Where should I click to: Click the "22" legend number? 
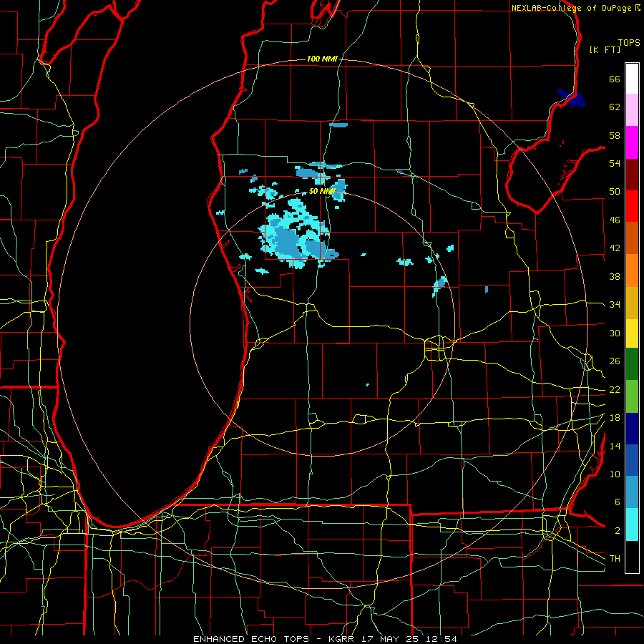(x=615, y=389)
